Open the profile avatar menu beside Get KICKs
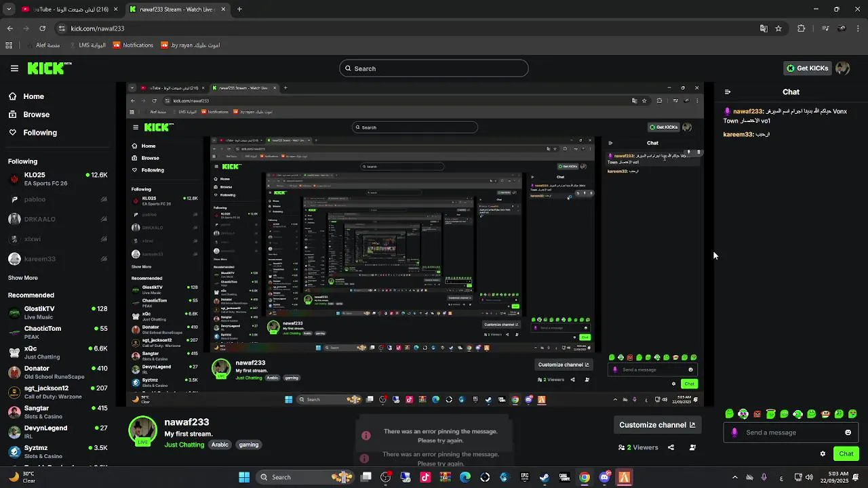The height and width of the screenshot is (488, 868). pos(842,68)
